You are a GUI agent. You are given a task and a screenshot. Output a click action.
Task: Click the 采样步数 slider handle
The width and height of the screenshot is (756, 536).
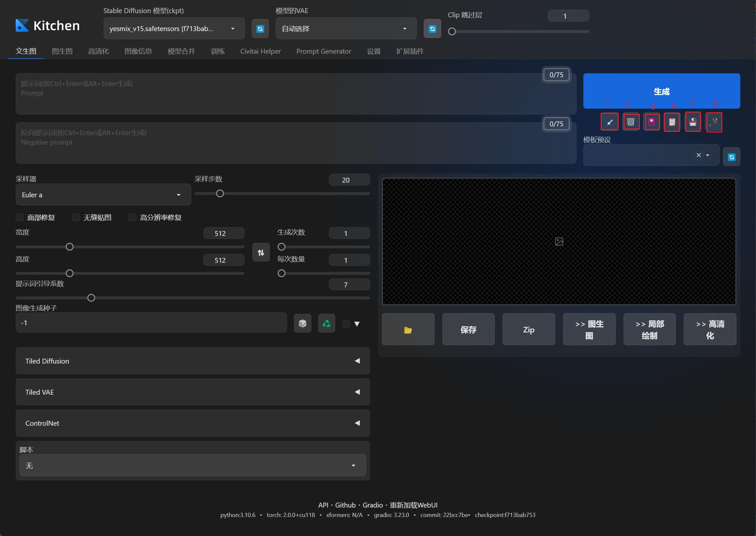pyautogui.click(x=220, y=194)
